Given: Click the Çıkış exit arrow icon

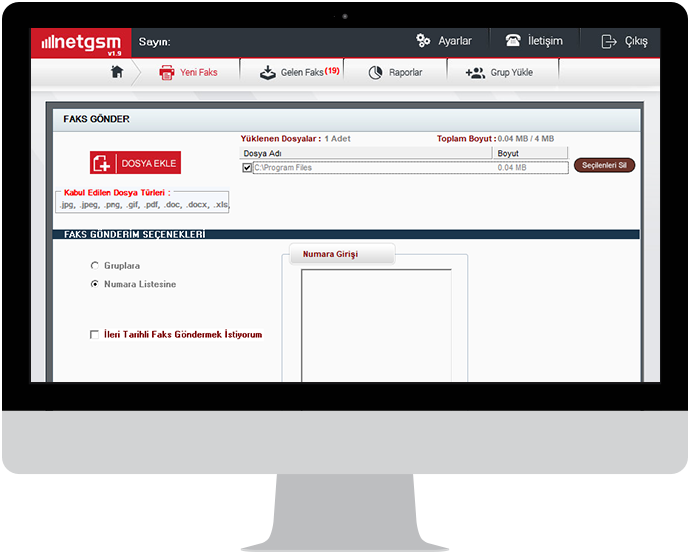Looking at the screenshot, I should tap(609, 41).
